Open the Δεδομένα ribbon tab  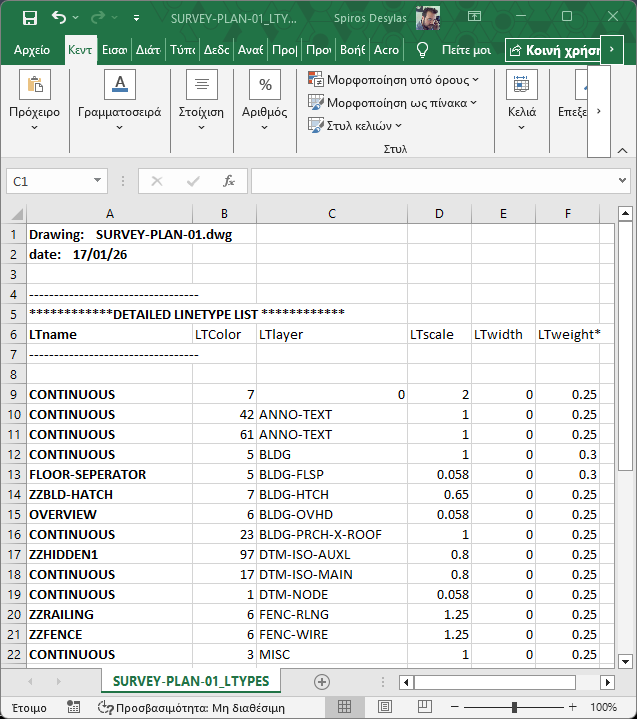216,50
